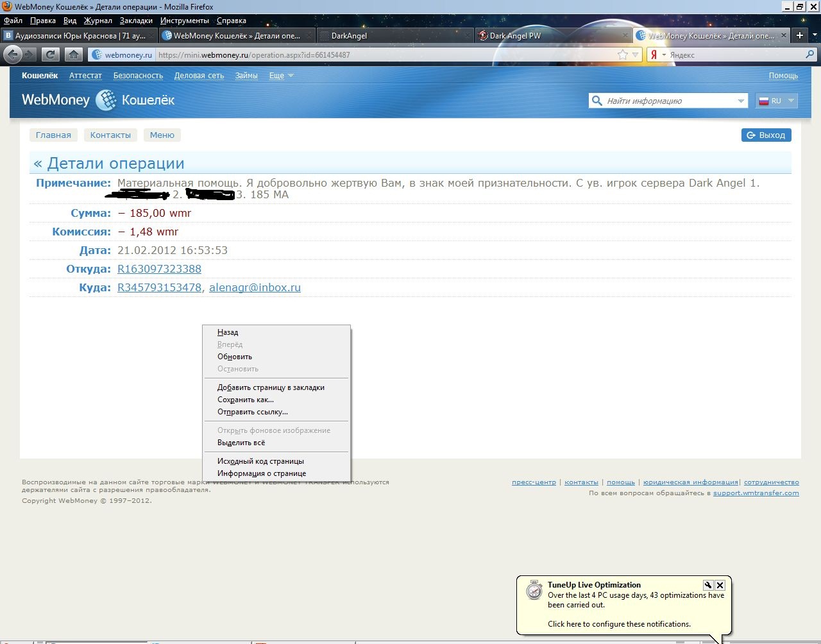The height and width of the screenshot is (644, 821).
Task: Click the Помощь link in the top bar
Action: pos(783,76)
